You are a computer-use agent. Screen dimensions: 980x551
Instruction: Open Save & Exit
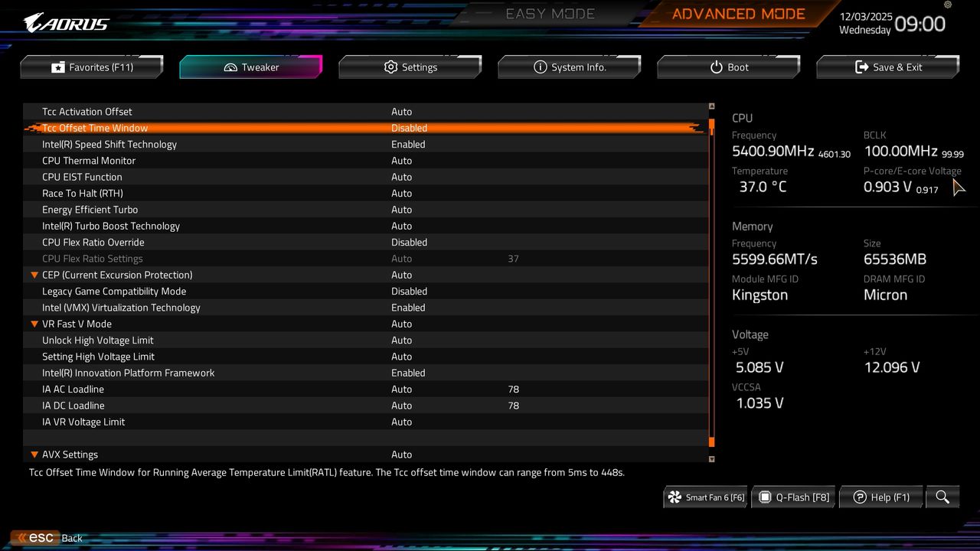coord(887,67)
